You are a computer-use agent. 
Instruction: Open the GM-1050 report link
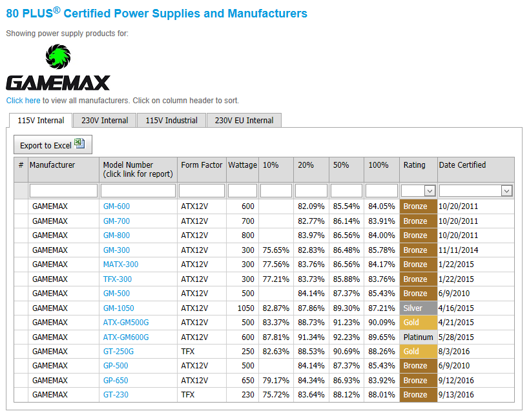[118, 308]
